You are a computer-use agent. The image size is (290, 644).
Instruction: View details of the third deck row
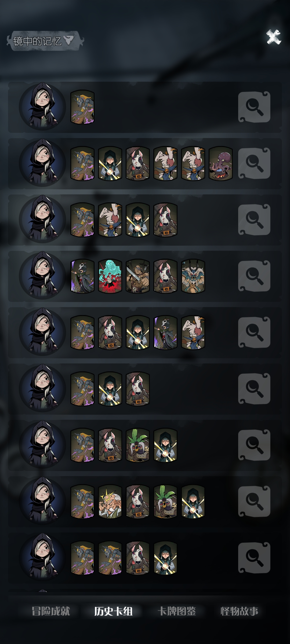tap(254, 220)
